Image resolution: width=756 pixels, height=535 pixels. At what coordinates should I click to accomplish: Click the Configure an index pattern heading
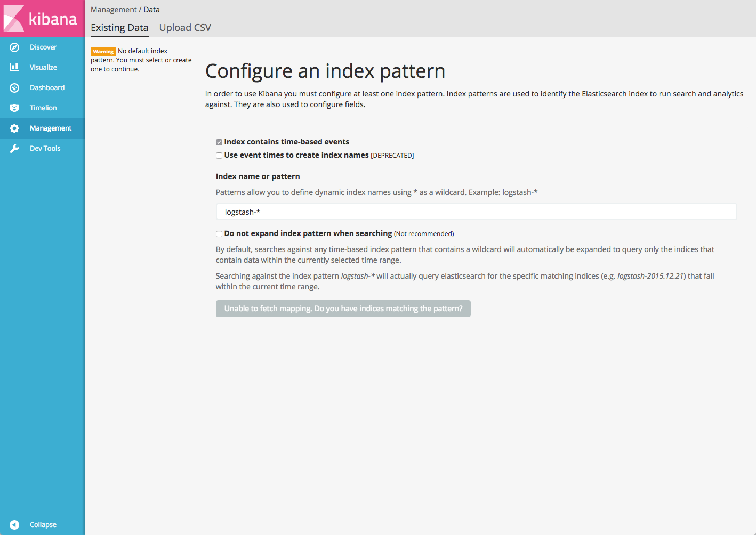point(325,71)
